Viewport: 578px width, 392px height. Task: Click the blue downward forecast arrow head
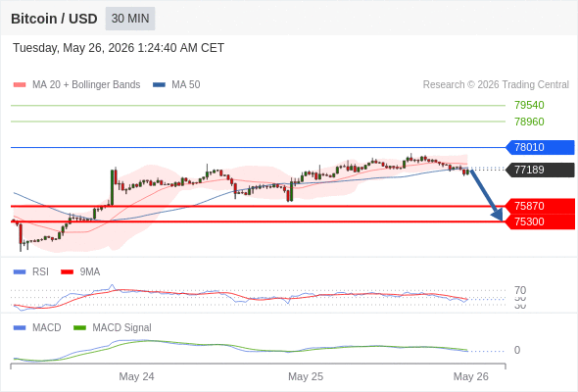click(498, 215)
